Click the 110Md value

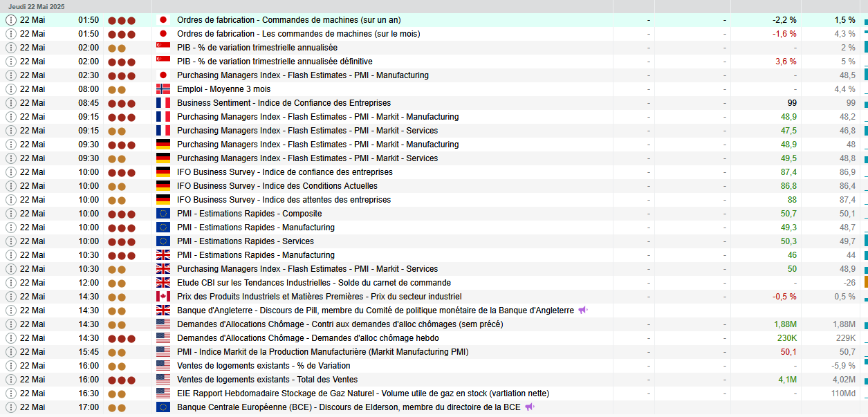point(843,393)
